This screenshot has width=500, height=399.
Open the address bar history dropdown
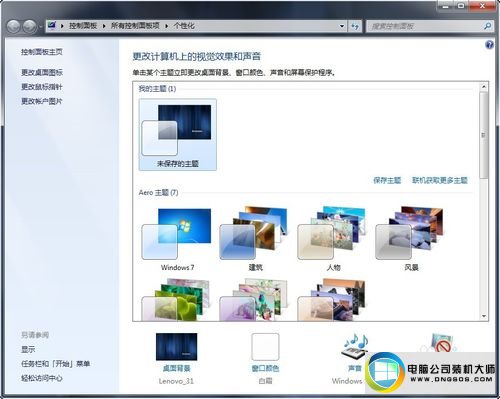pyautogui.click(x=342, y=26)
